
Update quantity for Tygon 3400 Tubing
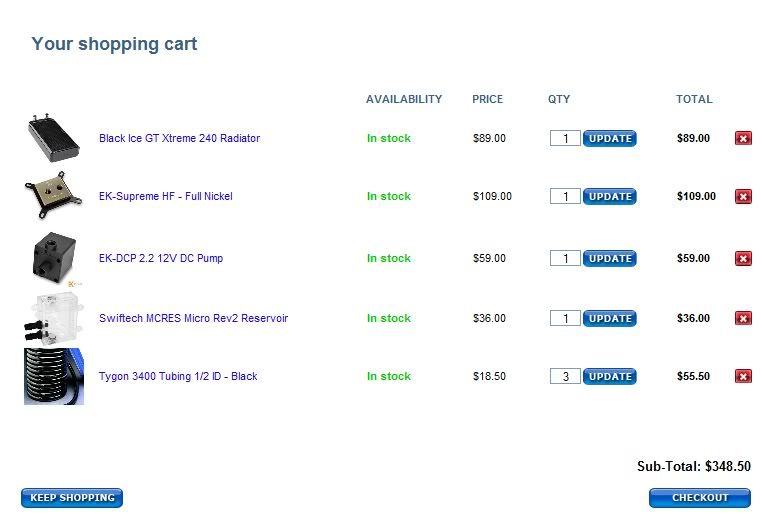coord(609,376)
